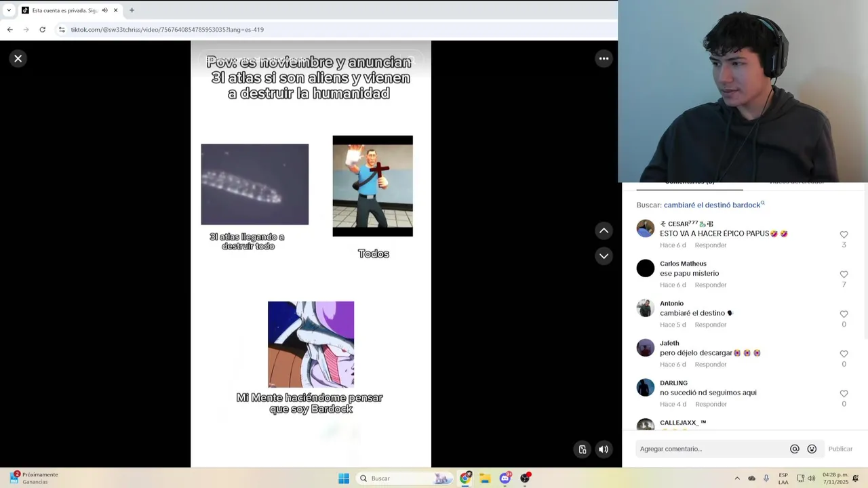Click the '3I atlas llegando' ship image
Image resolution: width=868 pixels, height=488 pixels.
point(254,184)
